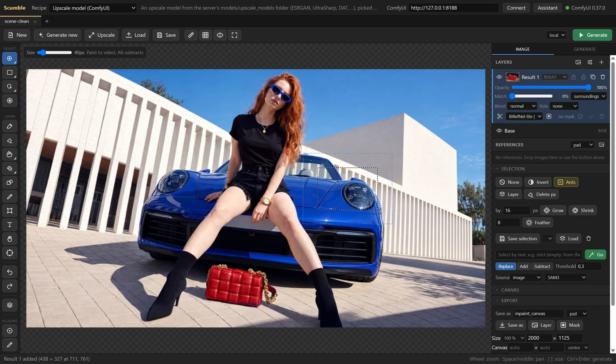Image resolution: width=616 pixels, height=364 pixels.
Task: Click the select-by-text input field
Action: (x=539, y=255)
